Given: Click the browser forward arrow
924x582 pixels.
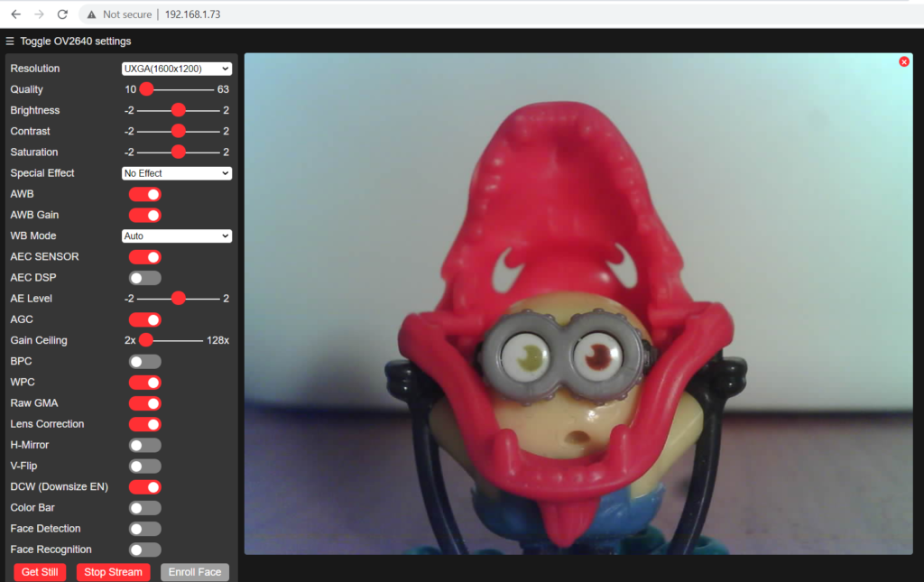Looking at the screenshot, I should pos(39,14).
